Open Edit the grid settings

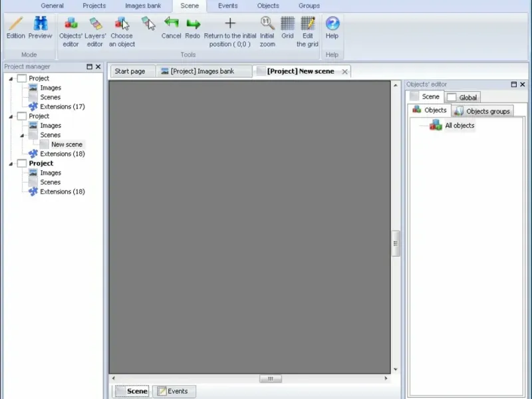tap(307, 32)
